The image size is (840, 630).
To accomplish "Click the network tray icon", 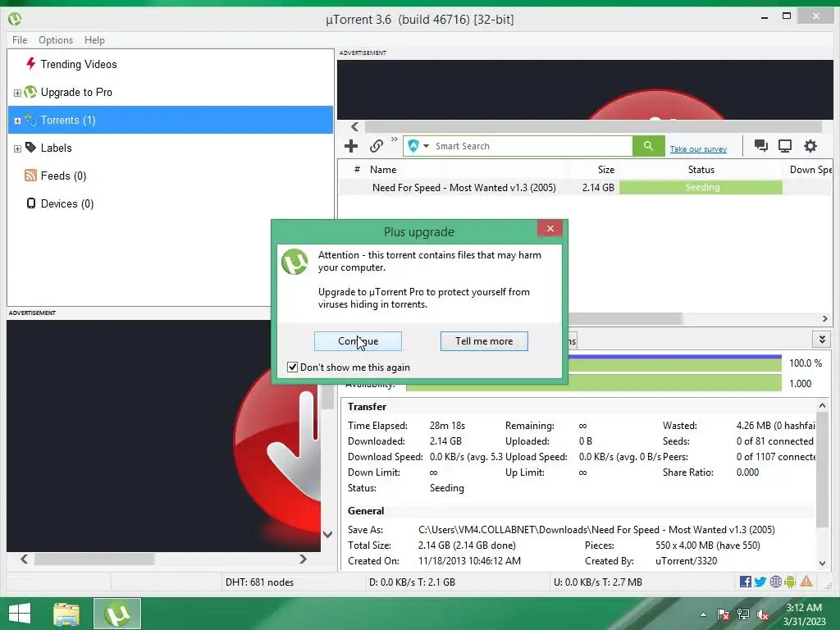I will click(743, 614).
